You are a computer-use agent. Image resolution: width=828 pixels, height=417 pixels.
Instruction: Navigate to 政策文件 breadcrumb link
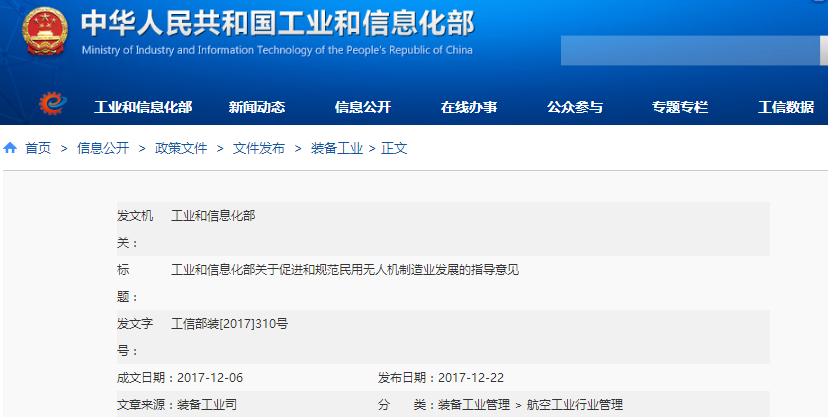(x=181, y=148)
